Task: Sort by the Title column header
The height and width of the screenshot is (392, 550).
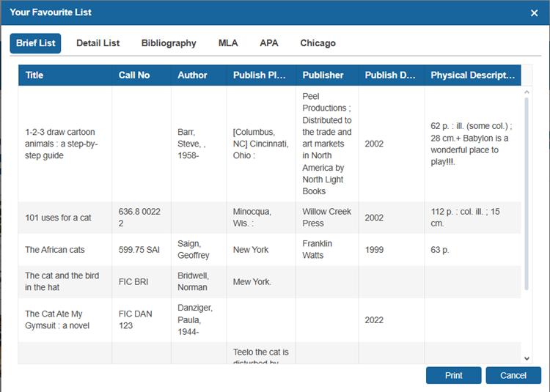Action: pos(34,75)
